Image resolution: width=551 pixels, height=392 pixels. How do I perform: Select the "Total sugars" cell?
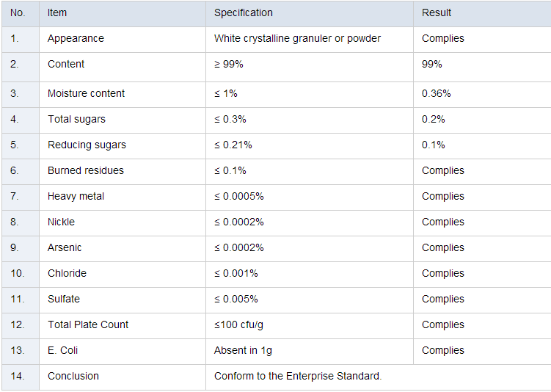coord(76,119)
